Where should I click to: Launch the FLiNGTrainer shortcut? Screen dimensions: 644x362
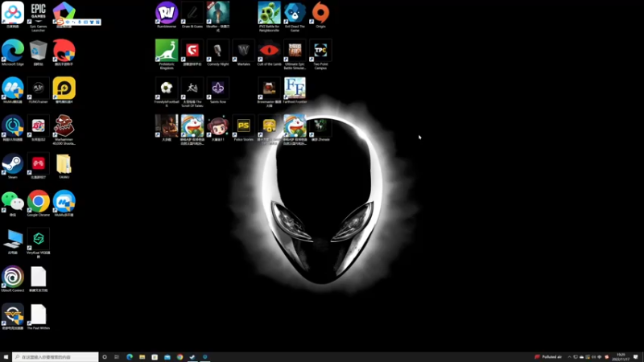[38, 90]
